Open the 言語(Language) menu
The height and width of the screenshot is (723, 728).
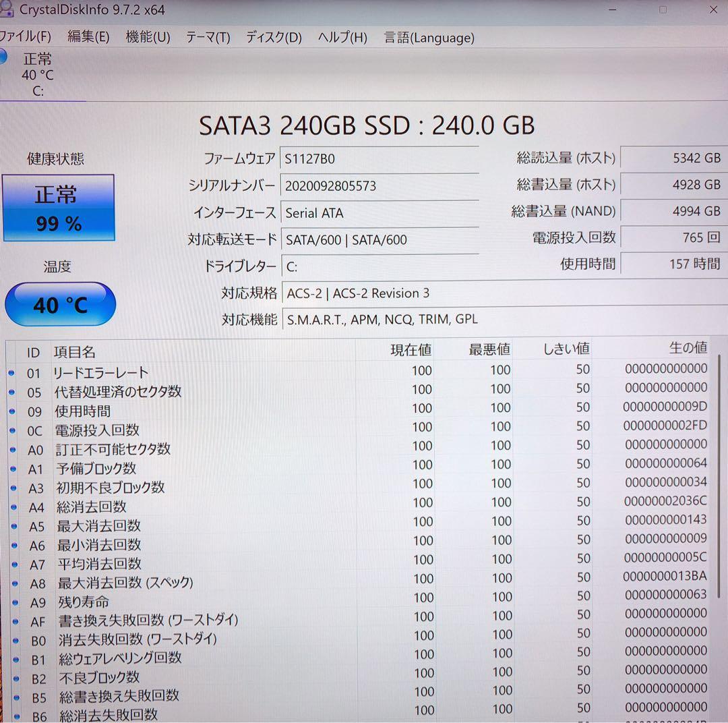tap(429, 38)
